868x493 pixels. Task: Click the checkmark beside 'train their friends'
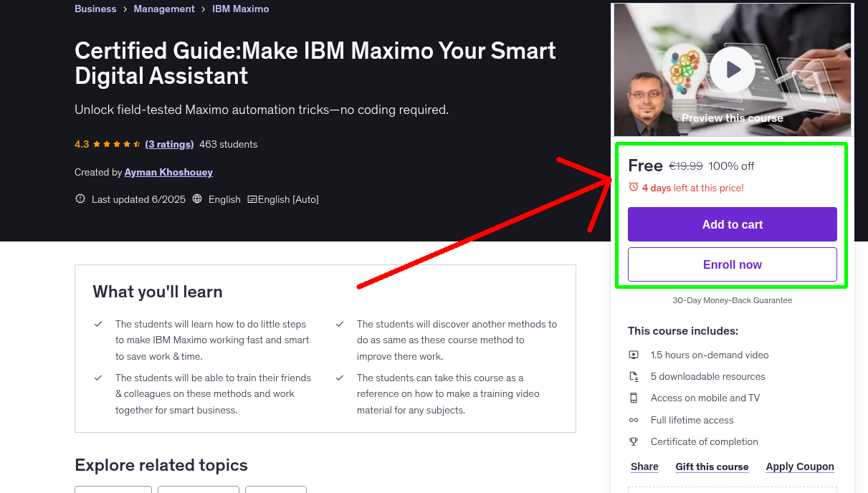98,378
